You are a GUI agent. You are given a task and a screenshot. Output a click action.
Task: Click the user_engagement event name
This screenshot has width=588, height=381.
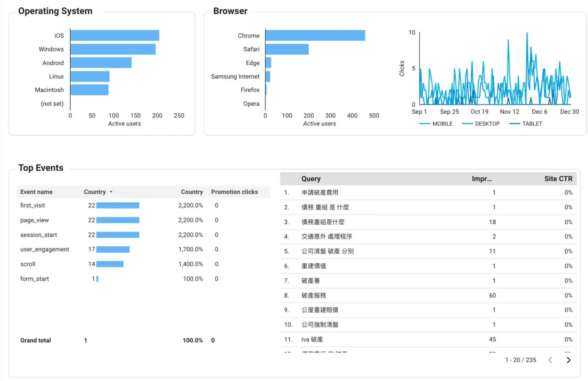point(45,250)
